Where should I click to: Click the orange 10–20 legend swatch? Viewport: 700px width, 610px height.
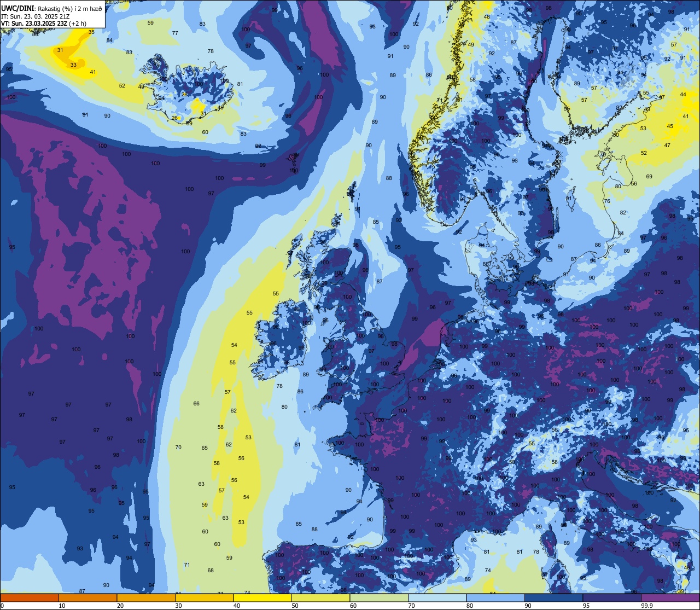(x=87, y=597)
